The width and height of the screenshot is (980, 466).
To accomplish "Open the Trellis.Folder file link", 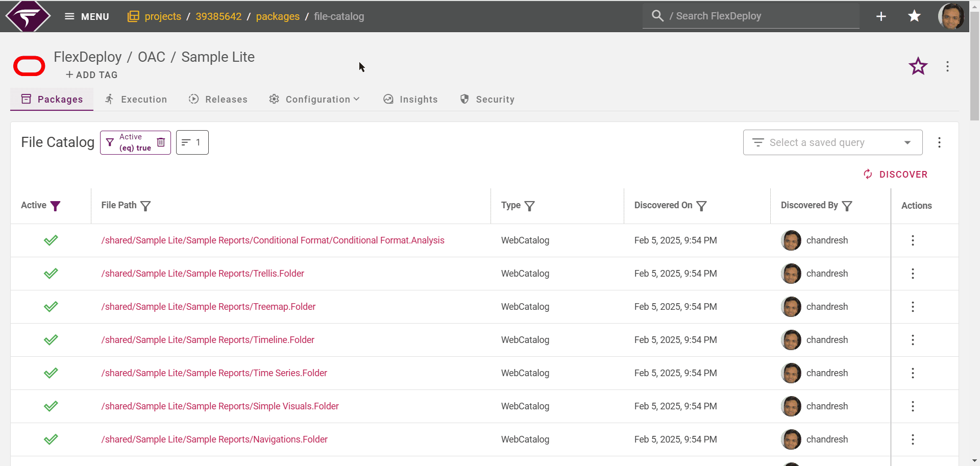I will tap(203, 274).
